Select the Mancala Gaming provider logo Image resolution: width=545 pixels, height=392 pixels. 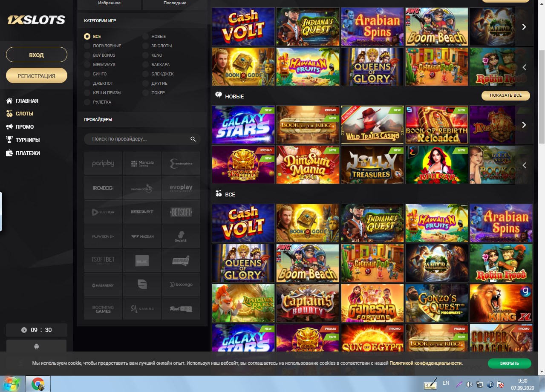tap(142, 163)
